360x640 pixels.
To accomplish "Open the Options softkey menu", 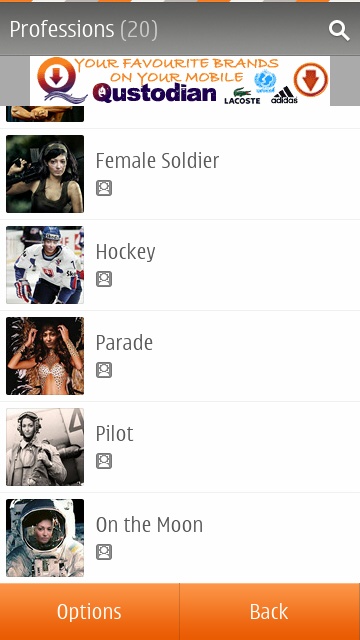I will tap(89, 611).
